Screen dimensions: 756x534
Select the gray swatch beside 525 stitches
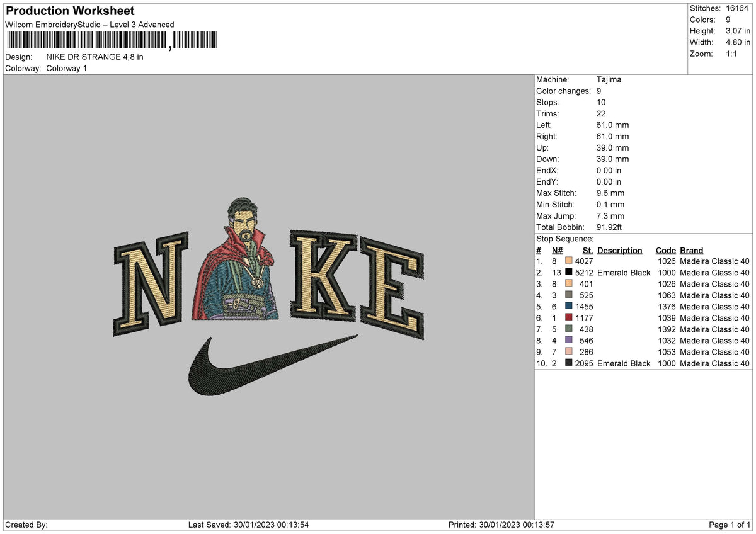point(569,295)
